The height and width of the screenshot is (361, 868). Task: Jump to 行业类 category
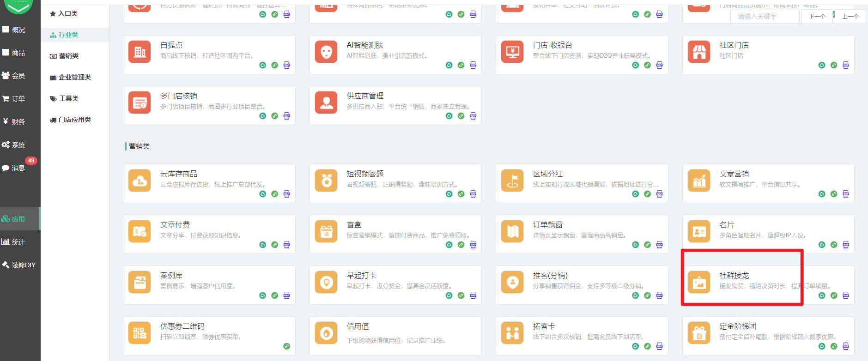[x=75, y=35]
